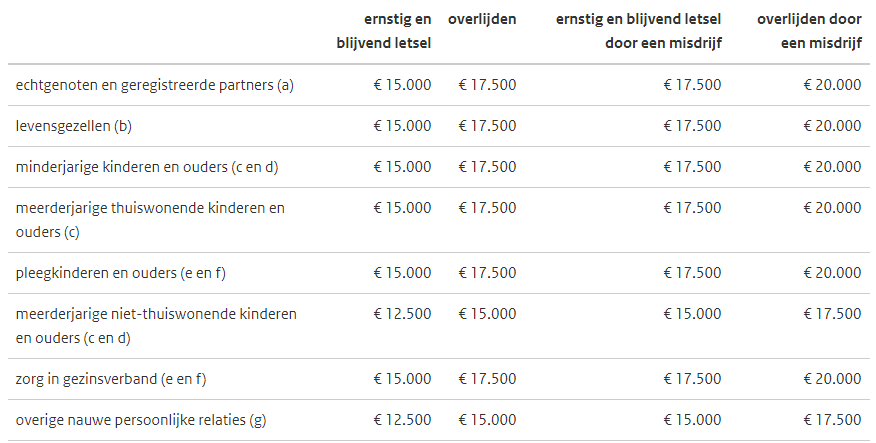This screenshot has width=876, height=443.
Task: Click € 12.500 for meerderjarige niet-thuiswonende kinderen
Action: coord(403,314)
